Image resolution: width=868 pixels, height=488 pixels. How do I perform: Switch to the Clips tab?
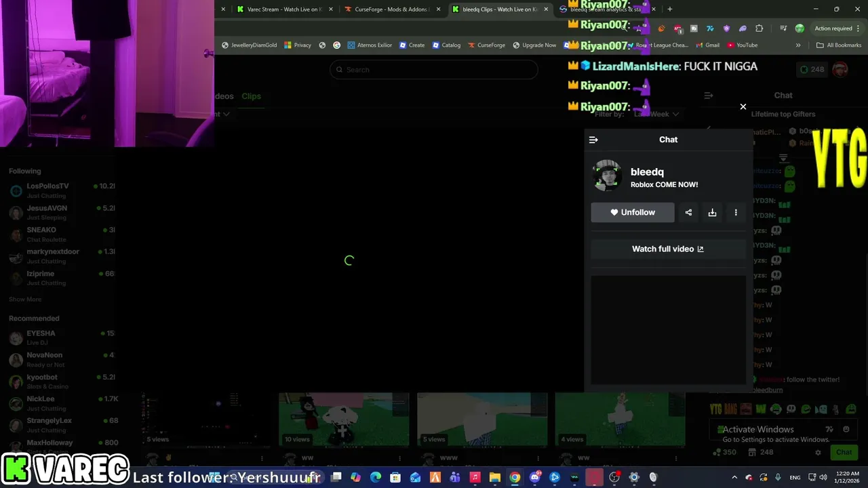(251, 96)
